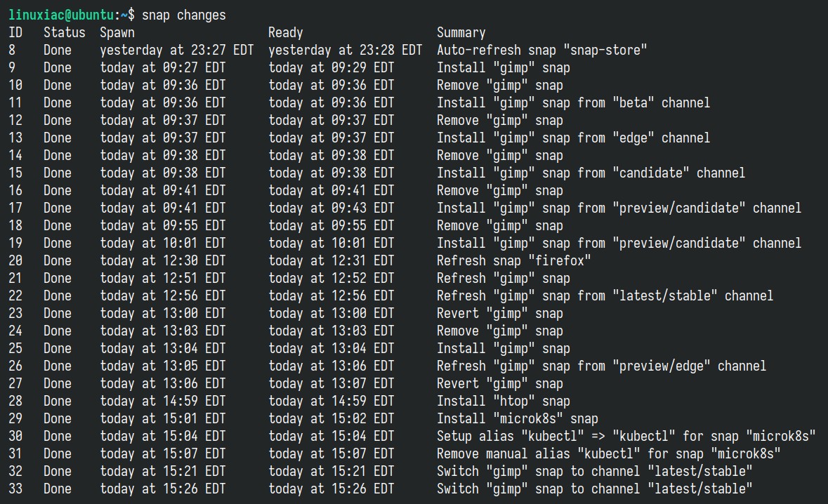
Task: Click the 'Spawn' column header
Action: point(117,33)
